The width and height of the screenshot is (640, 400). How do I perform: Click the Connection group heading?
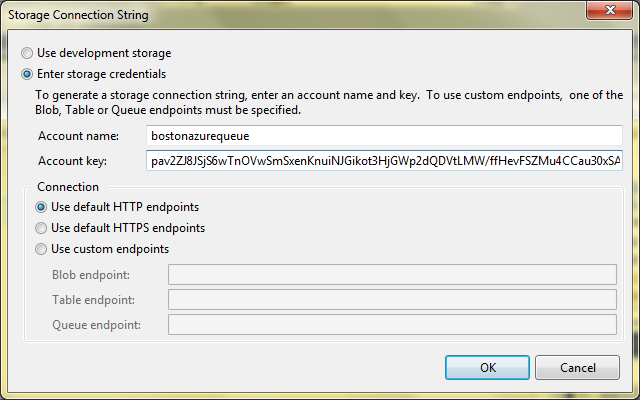click(x=68, y=187)
